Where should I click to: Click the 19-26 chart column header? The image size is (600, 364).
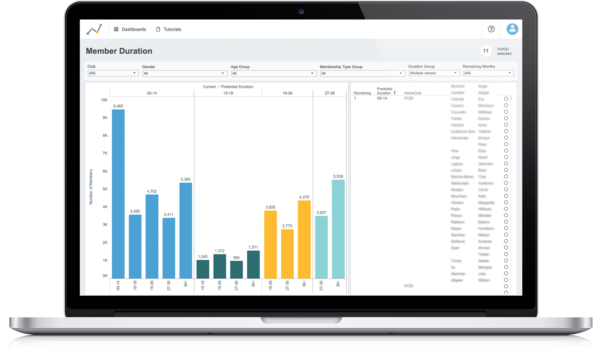[287, 93]
